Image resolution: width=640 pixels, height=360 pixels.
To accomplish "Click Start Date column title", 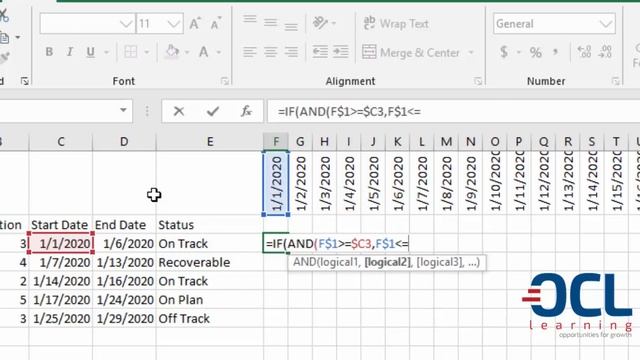I will coord(60,225).
